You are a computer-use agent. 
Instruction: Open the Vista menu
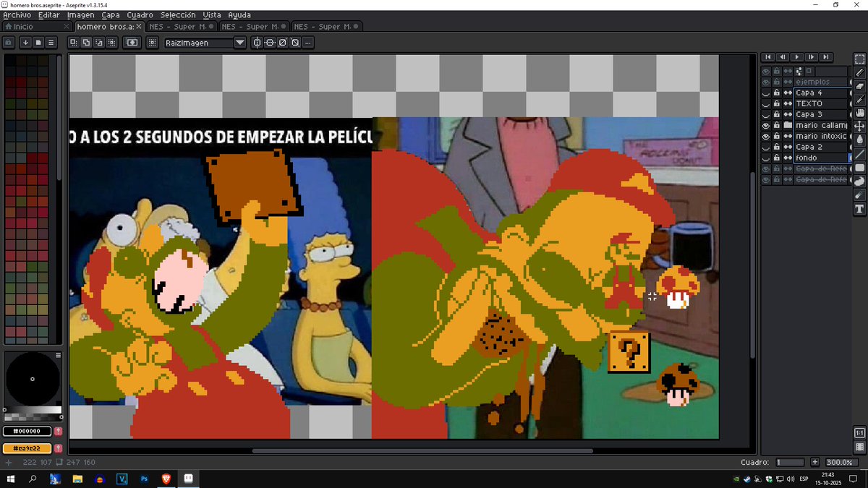coord(212,14)
